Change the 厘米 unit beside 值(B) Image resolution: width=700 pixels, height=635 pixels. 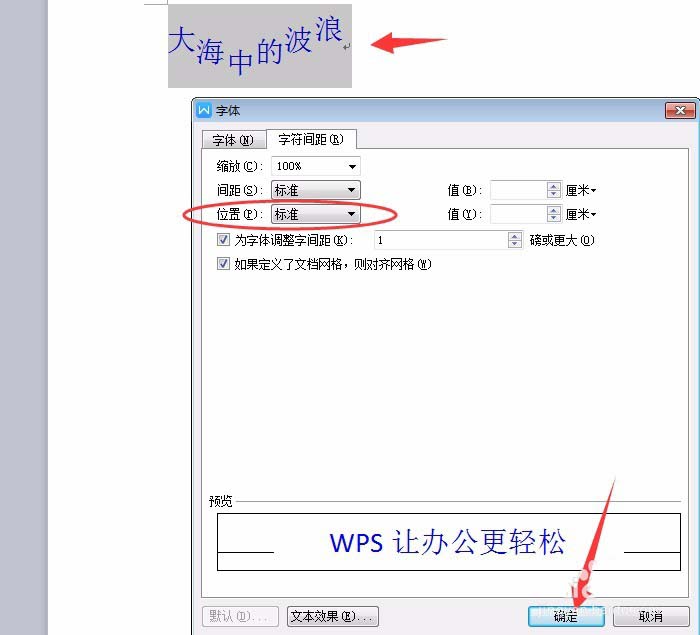click(581, 191)
